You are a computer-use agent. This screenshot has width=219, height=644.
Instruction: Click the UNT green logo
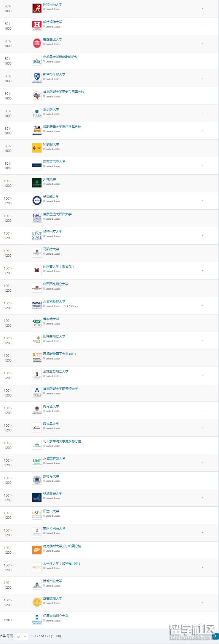(x=37, y=462)
